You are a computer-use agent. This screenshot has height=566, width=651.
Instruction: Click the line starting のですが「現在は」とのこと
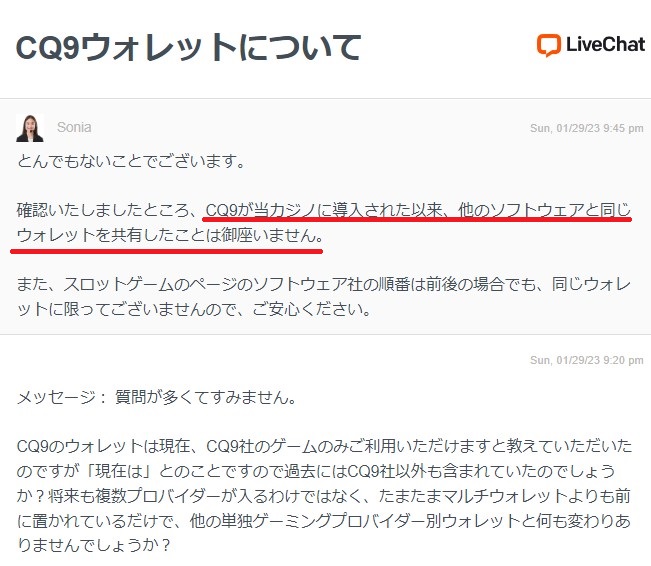[316, 471]
